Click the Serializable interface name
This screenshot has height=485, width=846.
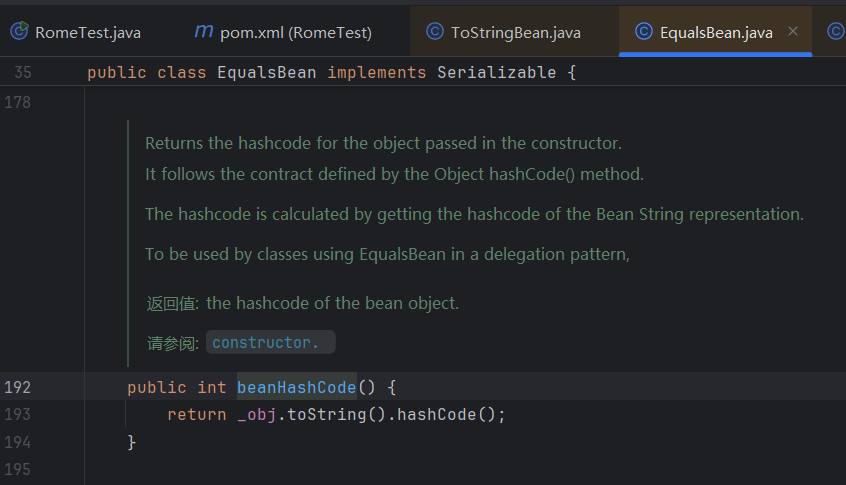(x=496, y=73)
